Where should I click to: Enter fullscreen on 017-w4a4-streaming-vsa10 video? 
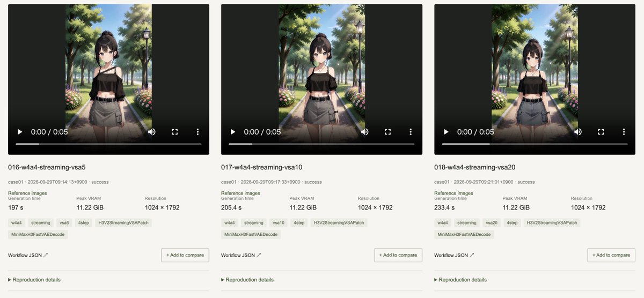[387, 132]
